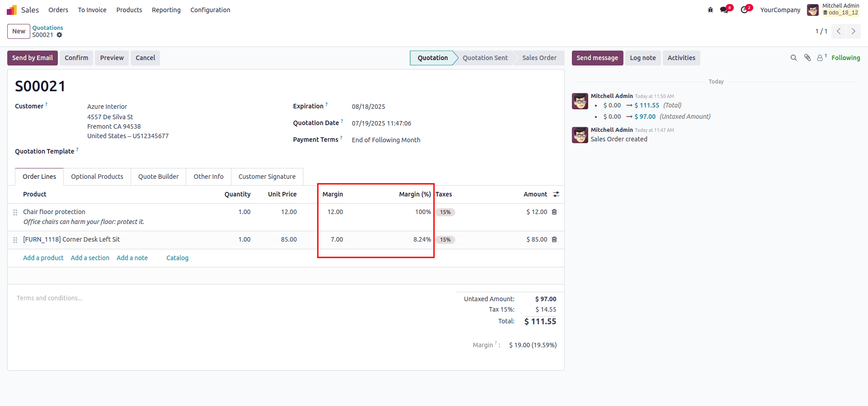Toggle the Following subscription status

(x=845, y=58)
